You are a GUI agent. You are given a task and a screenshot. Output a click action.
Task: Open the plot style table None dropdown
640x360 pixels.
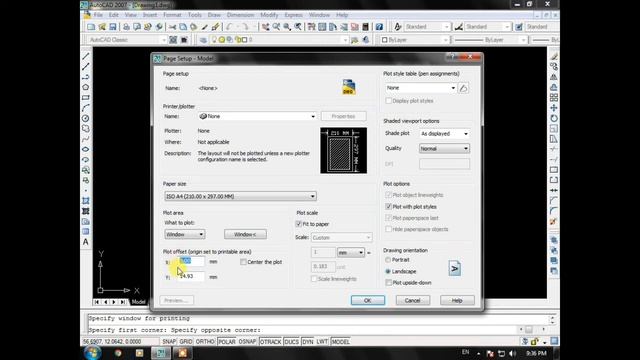(x=421, y=88)
